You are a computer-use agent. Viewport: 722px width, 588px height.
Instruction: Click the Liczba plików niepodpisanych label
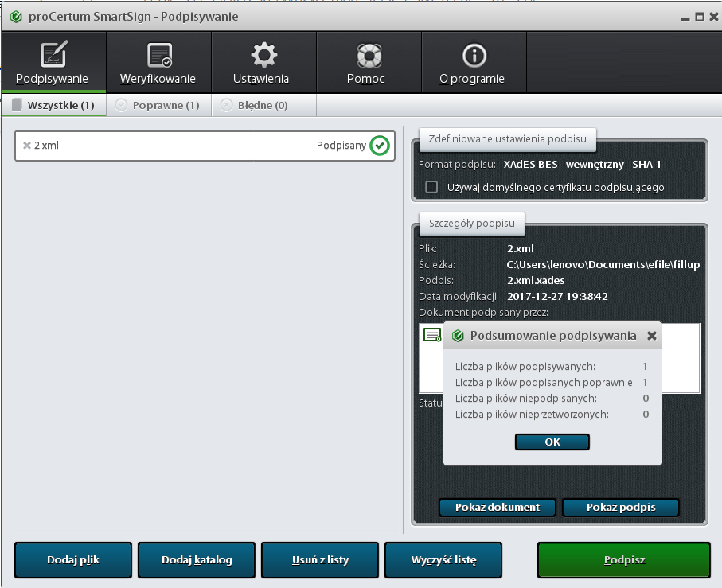point(526,398)
